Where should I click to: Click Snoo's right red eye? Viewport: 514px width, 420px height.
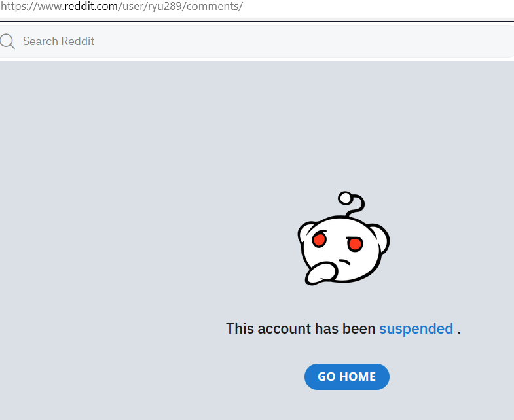tap(355, 244)
